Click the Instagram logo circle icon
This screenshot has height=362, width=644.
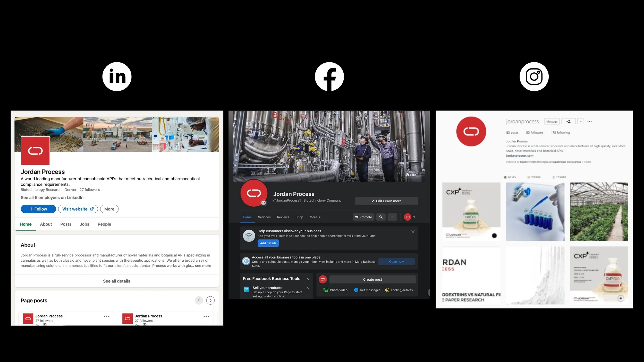[534, 76]
